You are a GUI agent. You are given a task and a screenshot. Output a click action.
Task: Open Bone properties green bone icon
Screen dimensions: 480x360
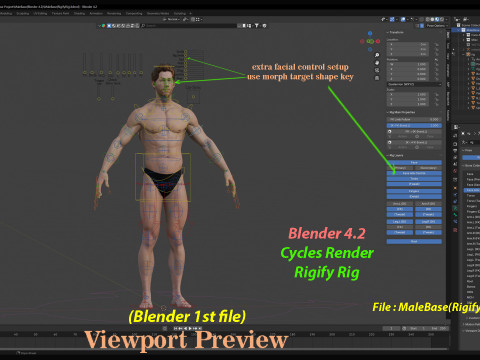pyautogui.click(x=455, y=215)
